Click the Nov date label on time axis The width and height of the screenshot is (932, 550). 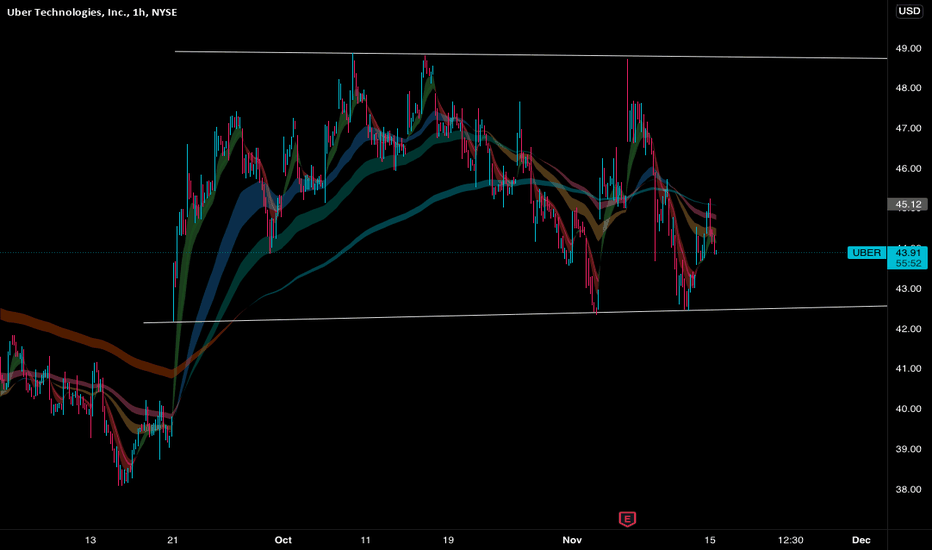pyautogui.click(x=572, y=540)
